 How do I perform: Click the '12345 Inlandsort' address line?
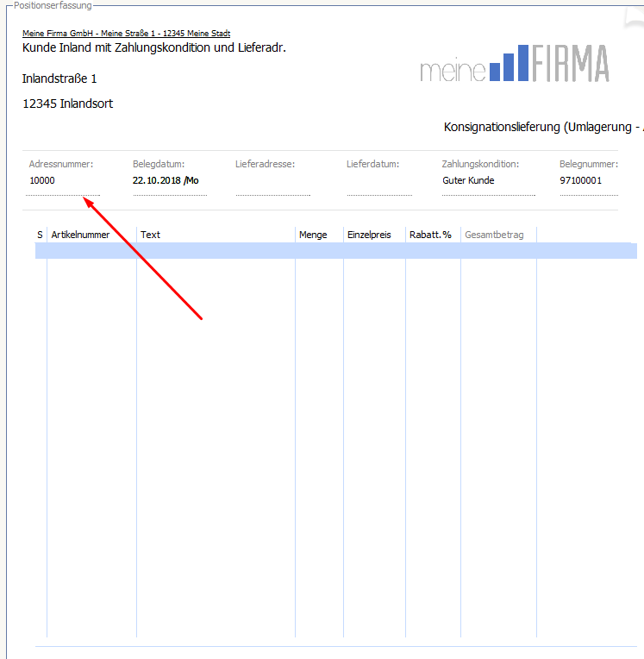pyautogui.click(x=67, y=104)
